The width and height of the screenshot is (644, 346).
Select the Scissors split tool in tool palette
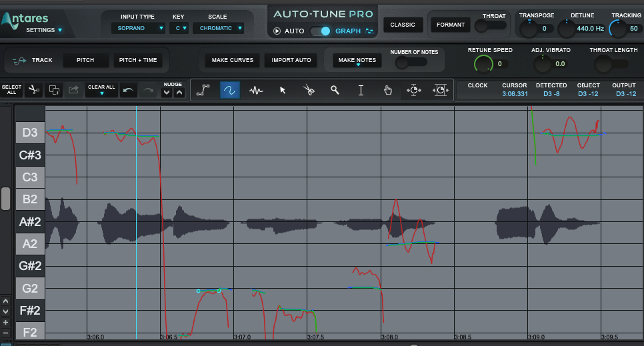click(309, 90)
